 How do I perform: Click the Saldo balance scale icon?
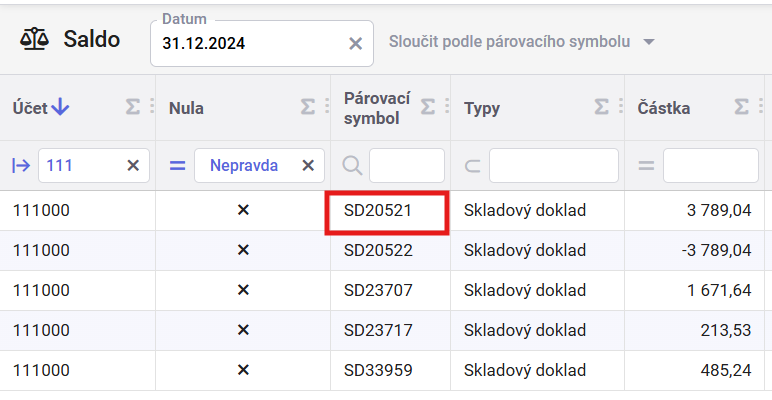coord(34,39)
